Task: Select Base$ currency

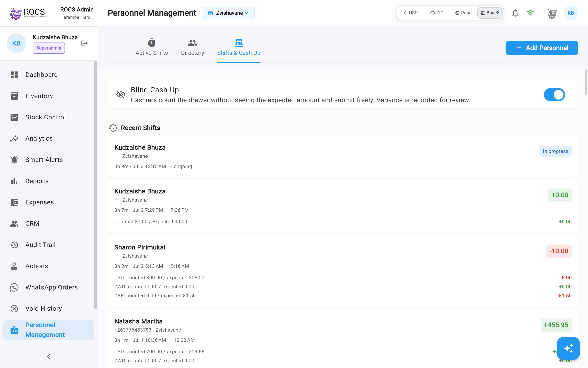Action: click(490, 13)
